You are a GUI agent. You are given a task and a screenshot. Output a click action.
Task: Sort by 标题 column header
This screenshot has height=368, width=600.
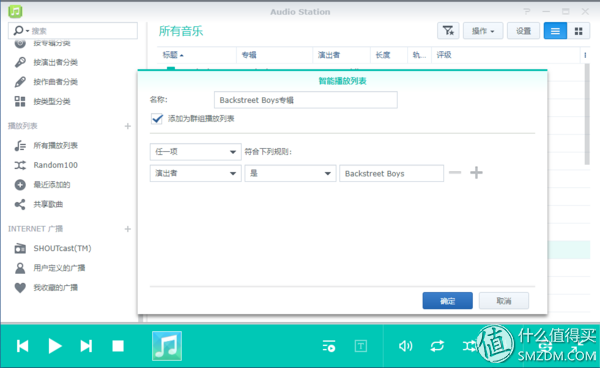(197, 55)
